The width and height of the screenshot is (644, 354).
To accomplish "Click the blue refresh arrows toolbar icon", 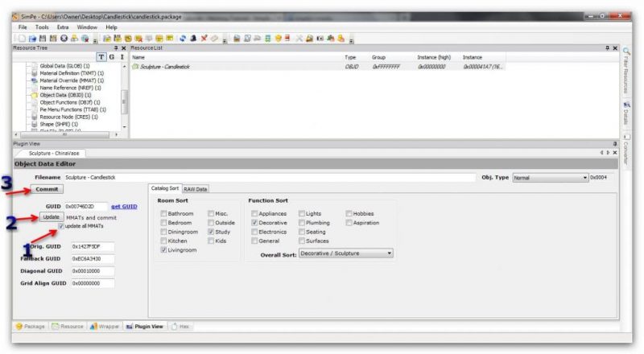I will point(184,38).
